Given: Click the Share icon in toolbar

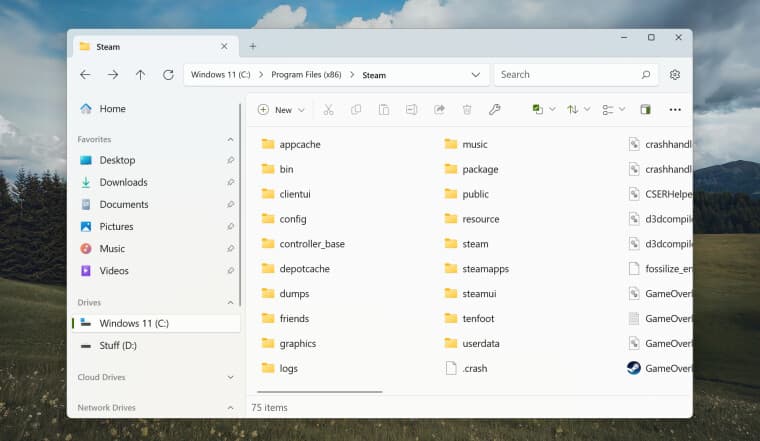Looking at the screenshot, I should [439, 110].
